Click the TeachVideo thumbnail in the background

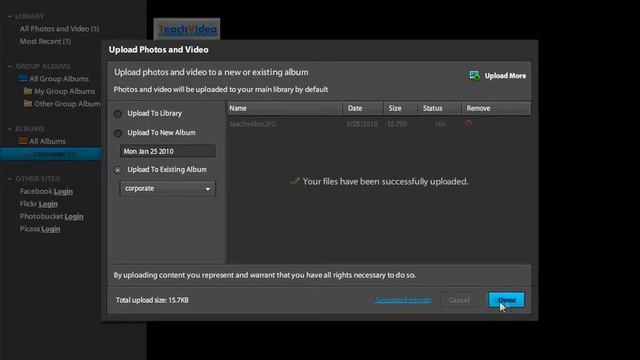pos(187,29)
